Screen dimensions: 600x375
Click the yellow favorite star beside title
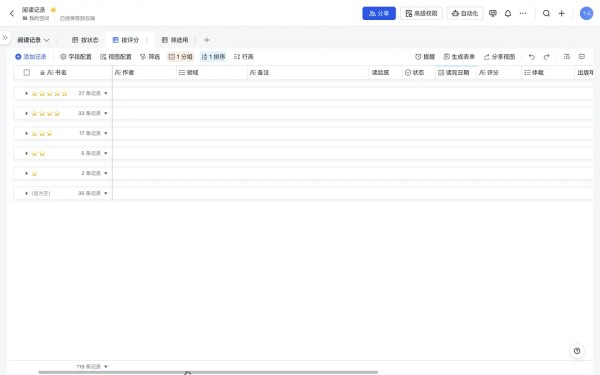click(53, 10)
